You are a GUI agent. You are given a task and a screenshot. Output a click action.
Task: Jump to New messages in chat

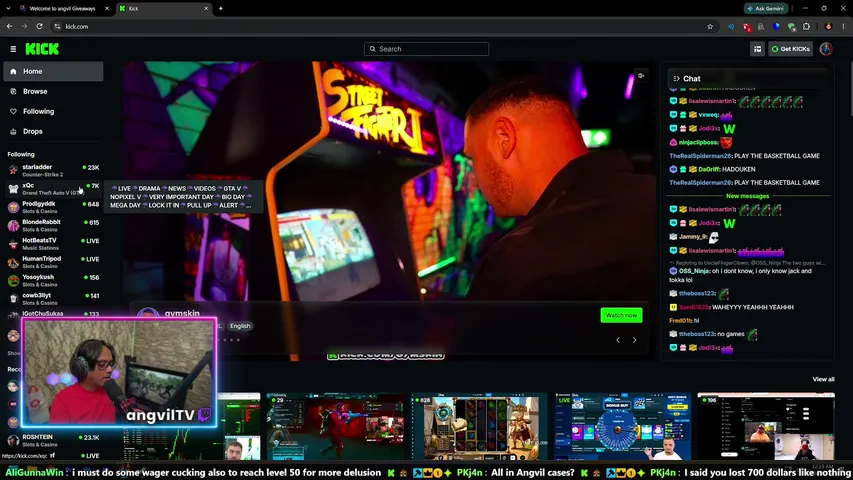click(747, 196)
